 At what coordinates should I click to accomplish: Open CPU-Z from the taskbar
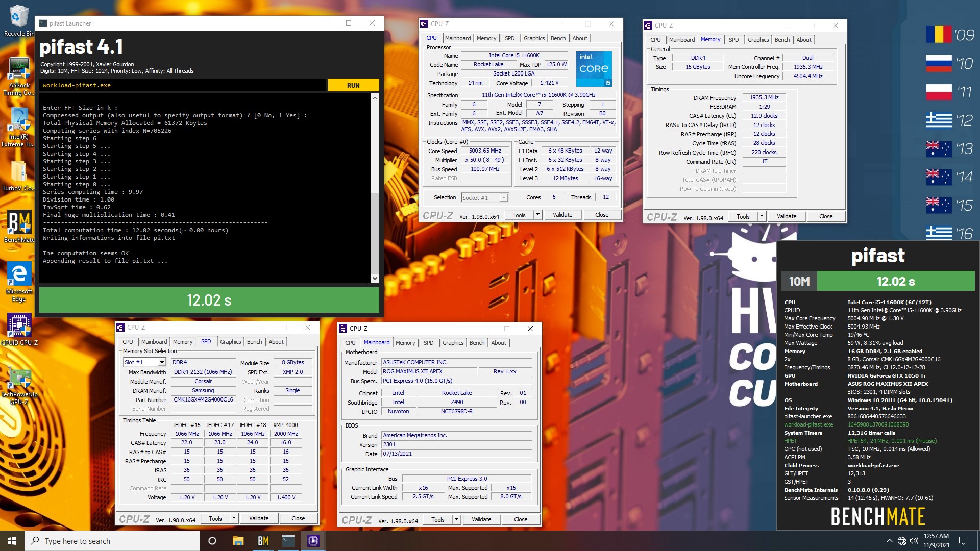click(x=313, y=541)
